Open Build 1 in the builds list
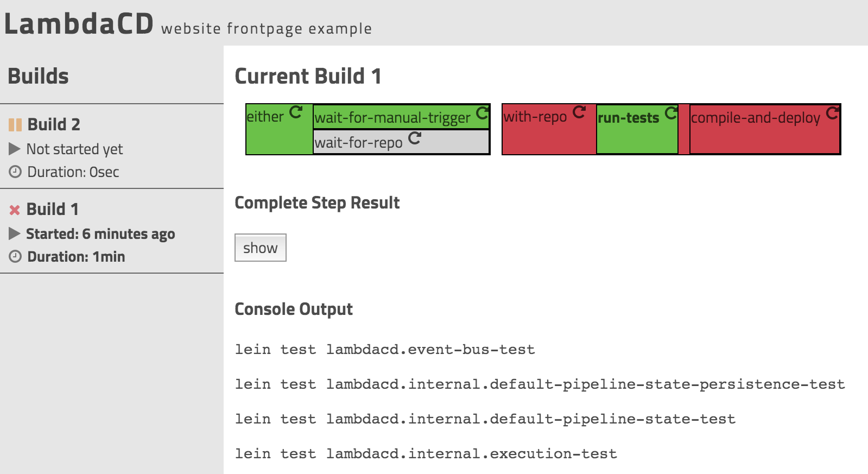The image size is (868, 474). pos(53,209)
